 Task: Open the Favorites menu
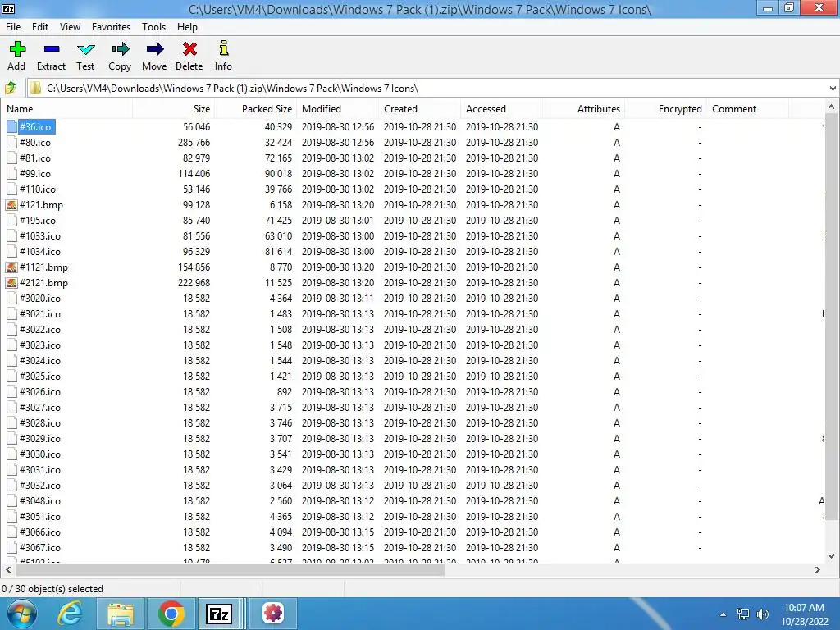111,27
